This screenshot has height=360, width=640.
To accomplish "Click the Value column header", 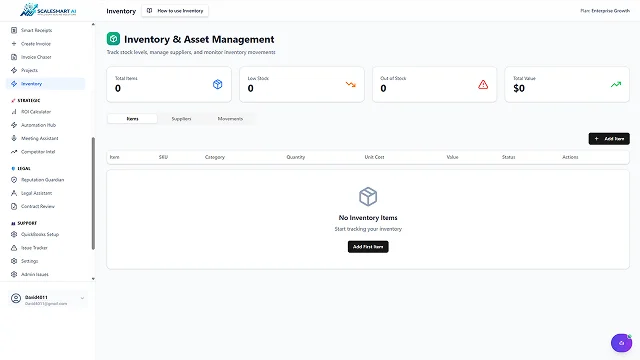I will (452, 157).
